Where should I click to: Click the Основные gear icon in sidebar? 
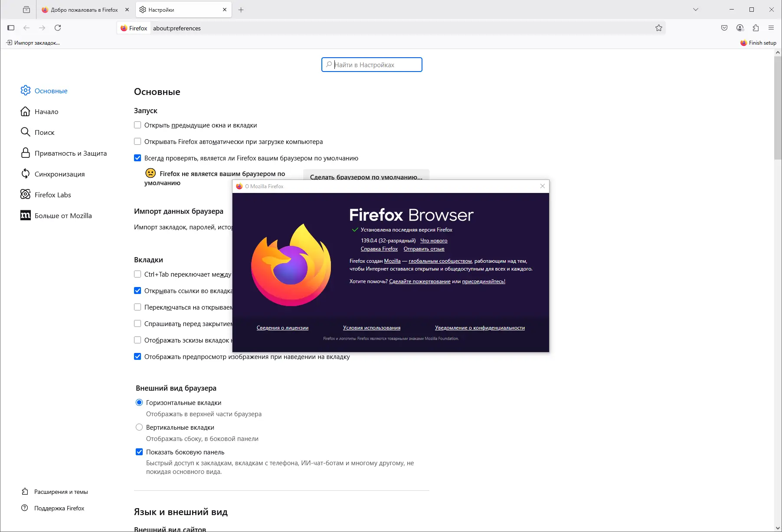pyautogui.click(x=26, y=90)
